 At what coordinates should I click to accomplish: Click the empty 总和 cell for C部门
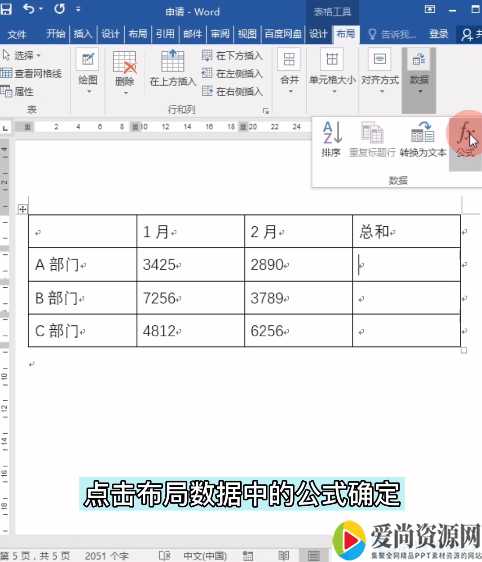pyautogui.click(x=406, y=330)
